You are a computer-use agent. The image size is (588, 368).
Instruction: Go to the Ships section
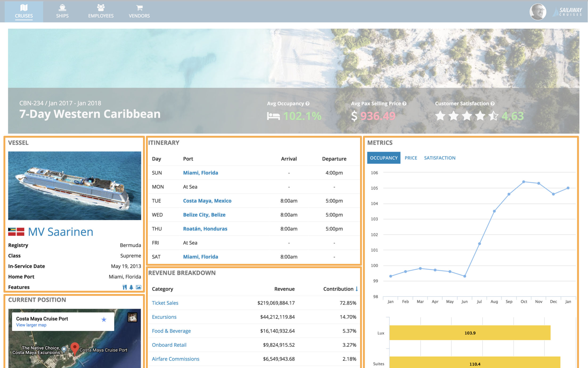tap(62, 11)
